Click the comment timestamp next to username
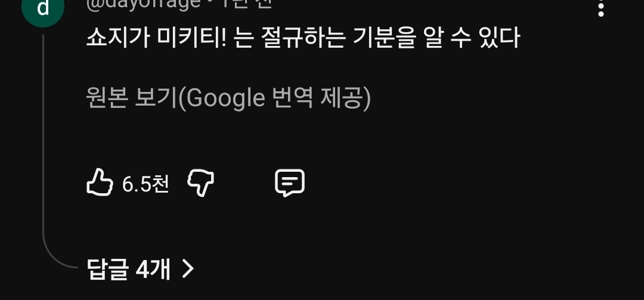The image size is (644, 300). pos(247,4)
